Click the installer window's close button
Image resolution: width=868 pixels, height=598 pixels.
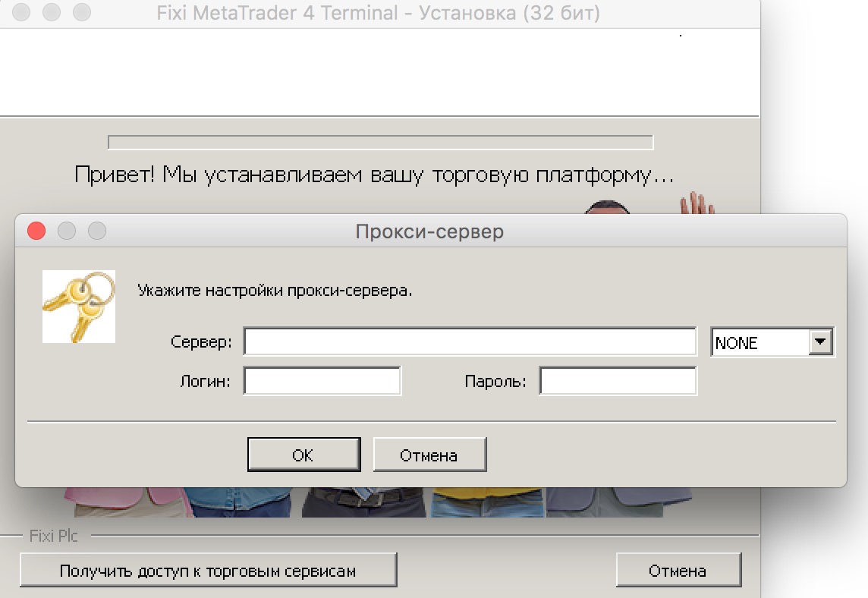[x=21, y=12]
